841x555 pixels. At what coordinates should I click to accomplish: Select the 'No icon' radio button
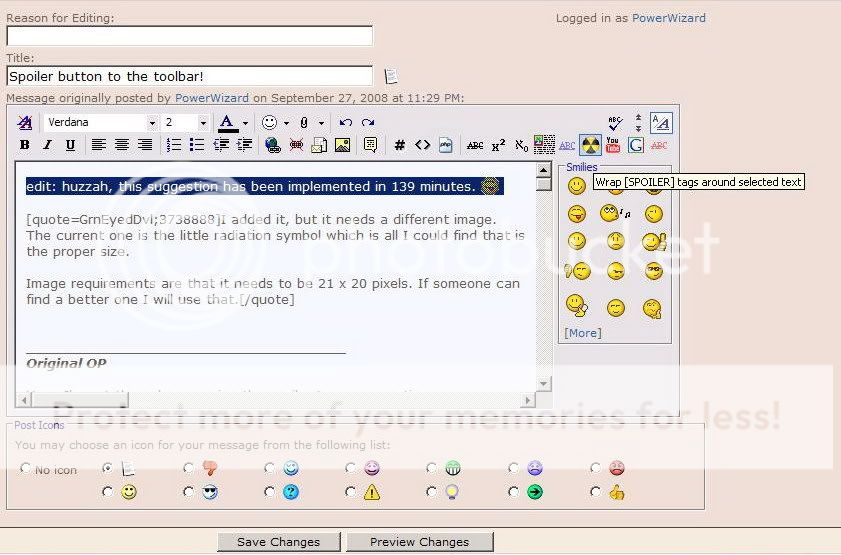click(x=26, y=469)
